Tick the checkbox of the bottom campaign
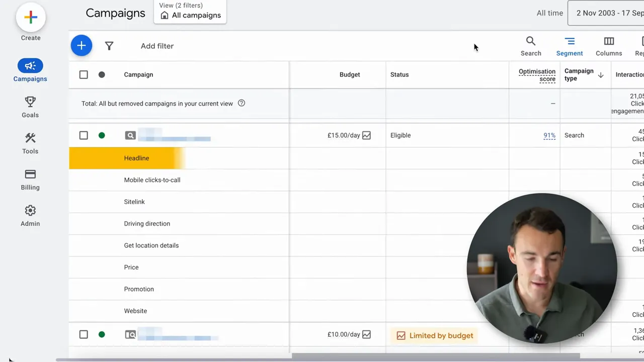644x362 pixels. (x=84, y=334)
